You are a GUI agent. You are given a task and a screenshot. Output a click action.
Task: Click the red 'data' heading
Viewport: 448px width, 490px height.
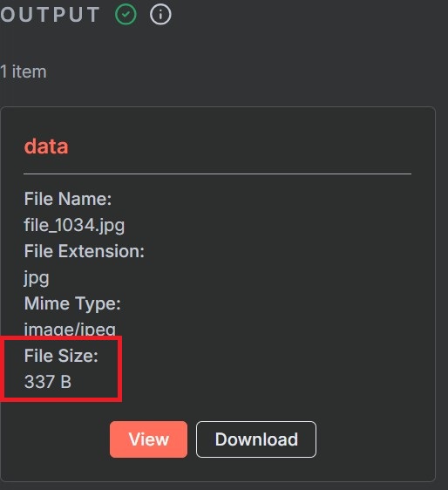[x=46, y=146]
